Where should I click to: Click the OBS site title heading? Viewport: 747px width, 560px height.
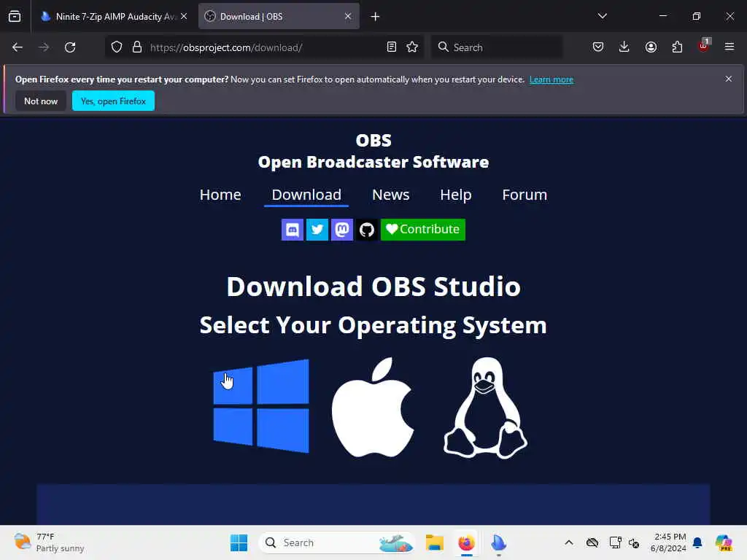[x=373, y=152]
